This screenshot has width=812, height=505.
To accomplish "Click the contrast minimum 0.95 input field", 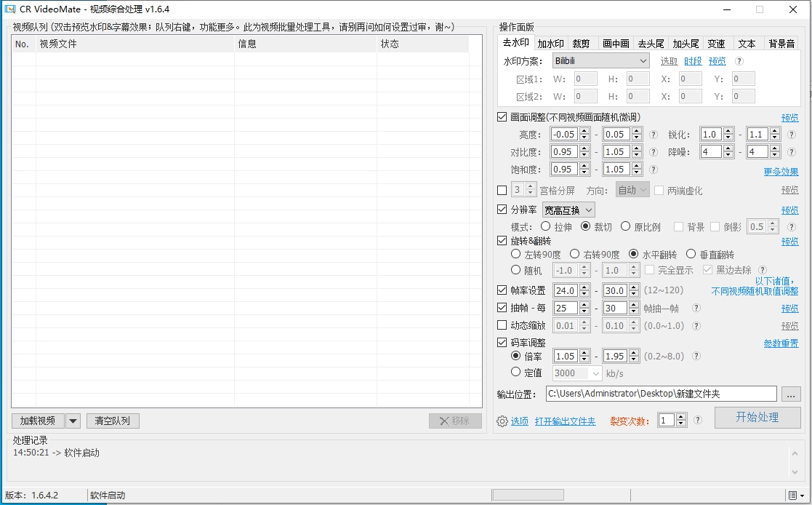I will tap(564, 152).
